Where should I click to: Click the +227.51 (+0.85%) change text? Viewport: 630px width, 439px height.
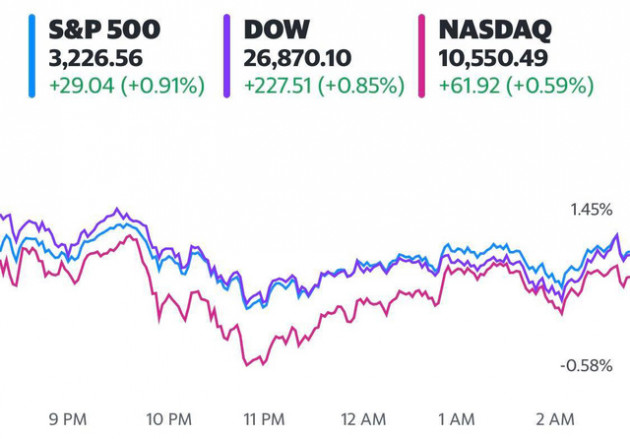(x=324, y=86)
